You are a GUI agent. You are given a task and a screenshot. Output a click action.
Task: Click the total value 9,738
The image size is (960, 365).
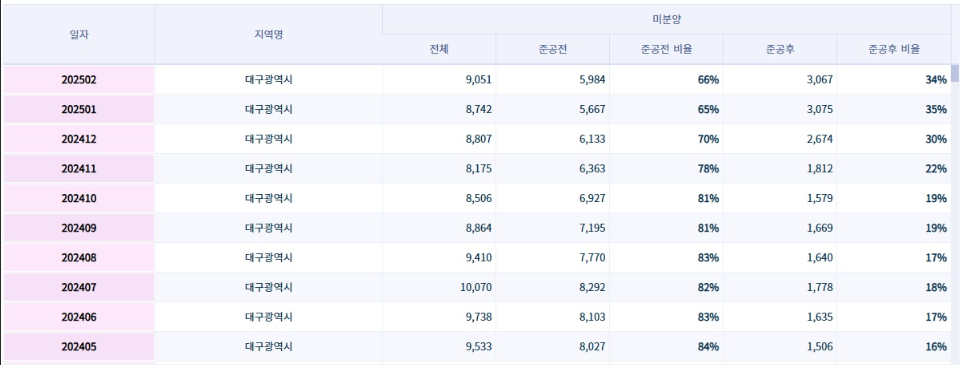click(x=479, y=317)
